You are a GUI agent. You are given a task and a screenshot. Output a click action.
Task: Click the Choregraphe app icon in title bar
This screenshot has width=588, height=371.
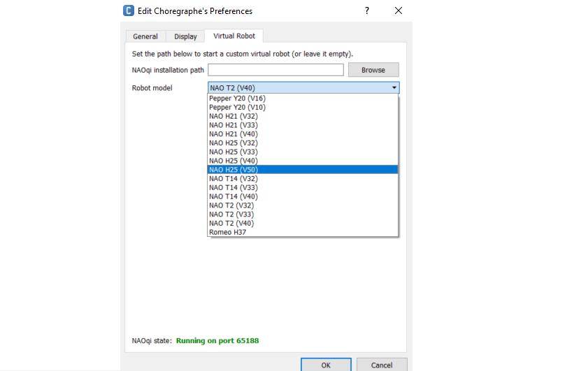(x=129, y=10)
